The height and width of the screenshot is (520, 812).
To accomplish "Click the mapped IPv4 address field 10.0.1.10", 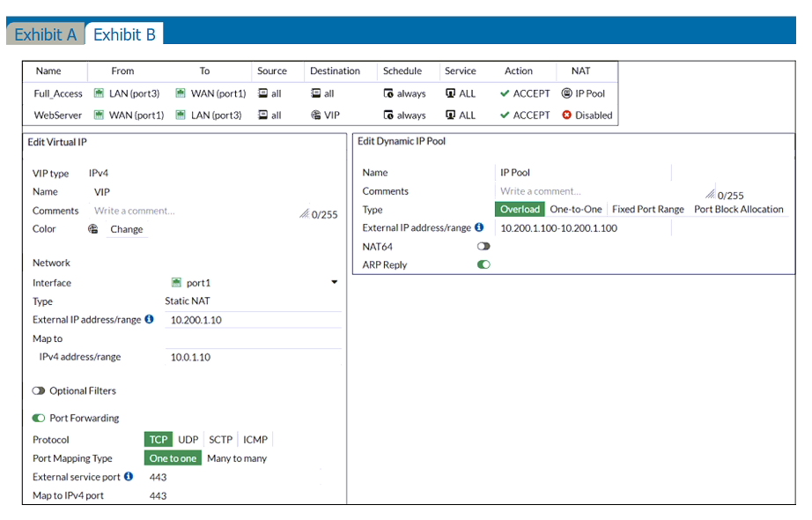I will 254,357.
